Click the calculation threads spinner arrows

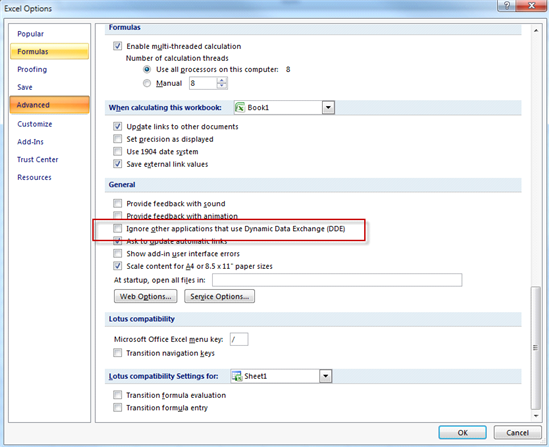(222, 83)
